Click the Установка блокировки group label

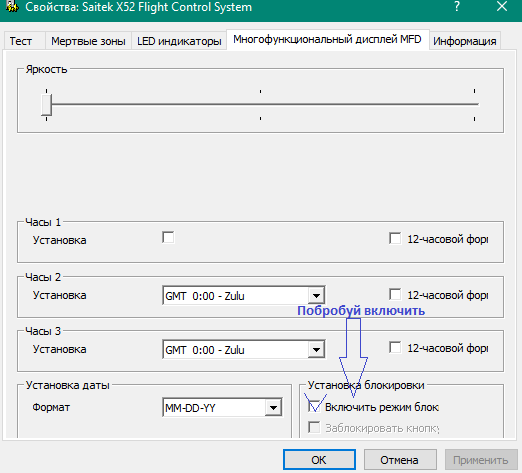click(x=366, y=385)
